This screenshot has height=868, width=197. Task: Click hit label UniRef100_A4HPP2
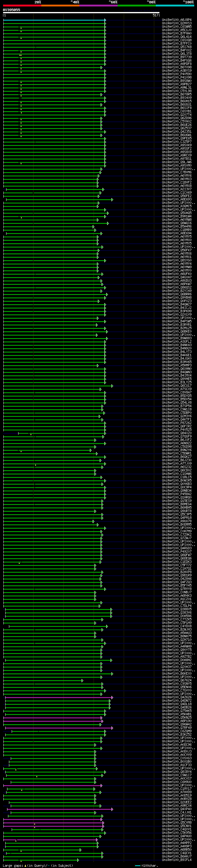point(176,843)
